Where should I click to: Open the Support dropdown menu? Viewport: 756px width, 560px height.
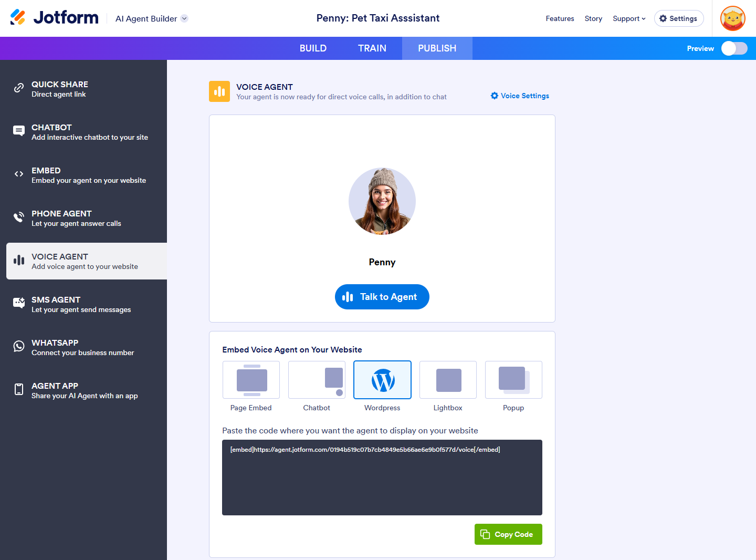coord(629,18)
